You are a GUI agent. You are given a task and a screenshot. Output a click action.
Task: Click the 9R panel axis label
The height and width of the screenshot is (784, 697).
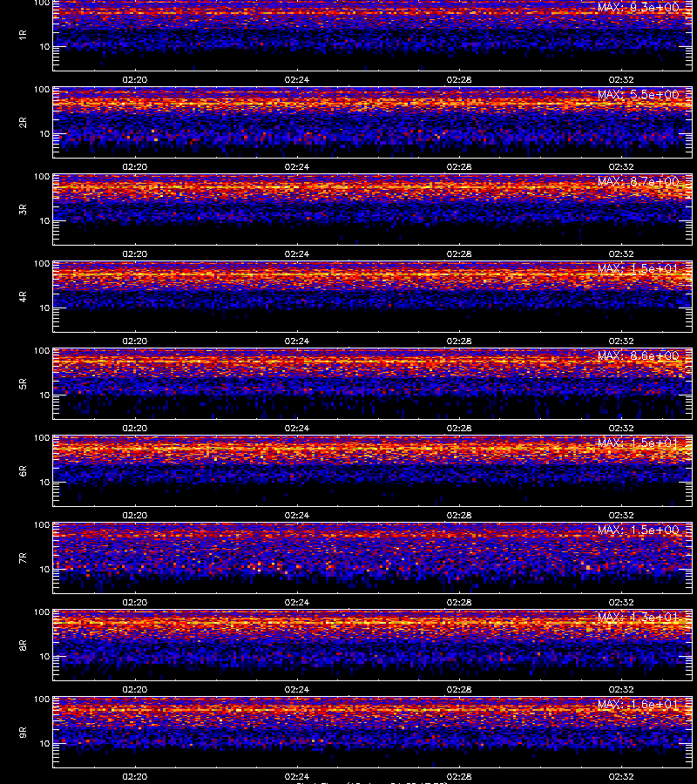click(23, 732)
